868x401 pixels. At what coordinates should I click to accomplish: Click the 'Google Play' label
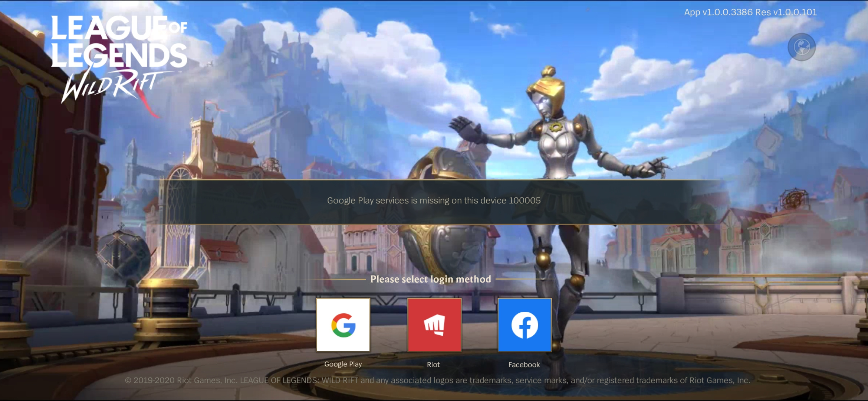click(x=343, y=364)
